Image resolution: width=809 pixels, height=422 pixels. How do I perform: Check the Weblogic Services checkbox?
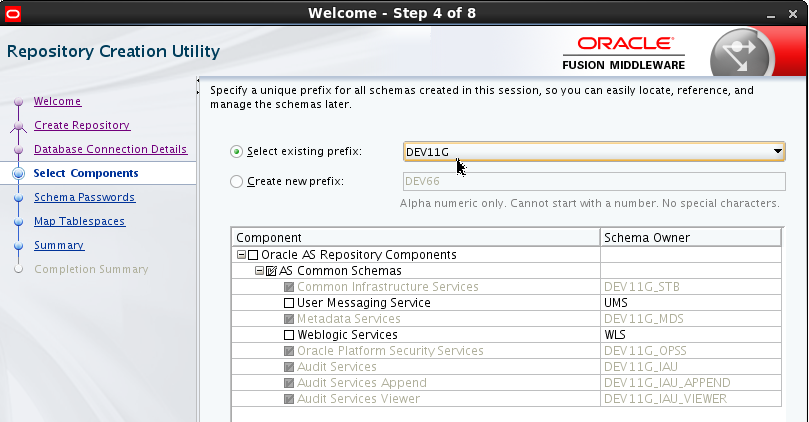tap(289, 335)
